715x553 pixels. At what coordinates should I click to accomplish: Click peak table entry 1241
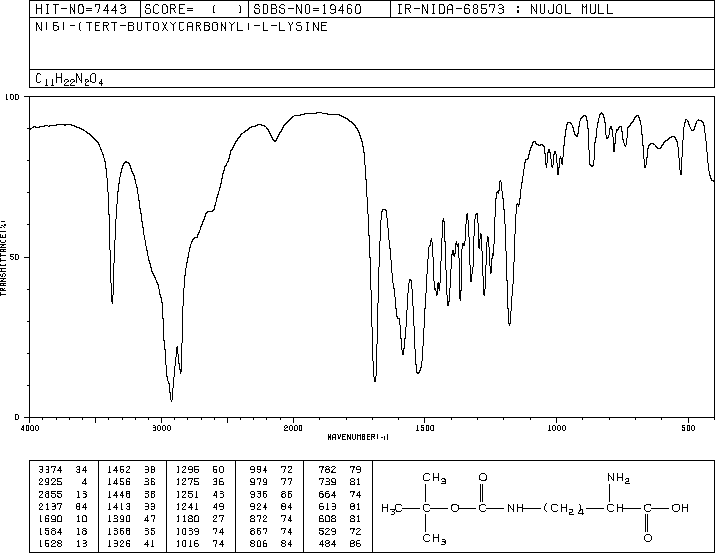pyautogui.click(x=200, y=506)
